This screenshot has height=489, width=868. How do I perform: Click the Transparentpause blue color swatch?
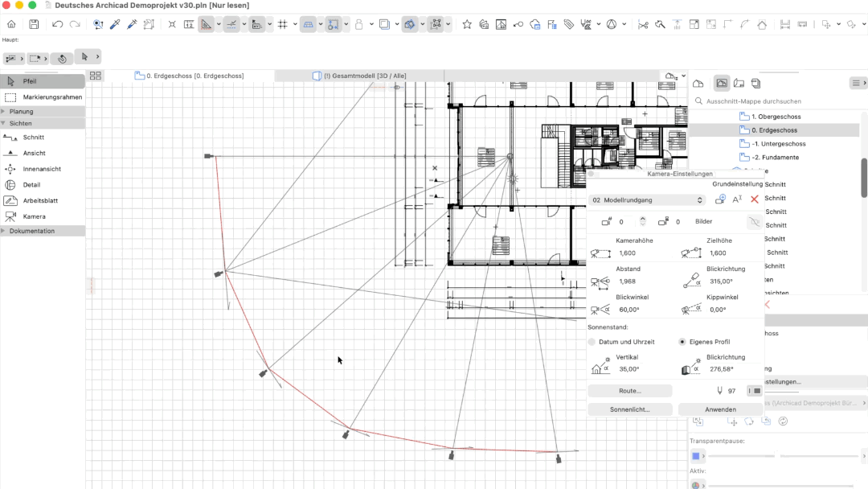coord(696,456)
